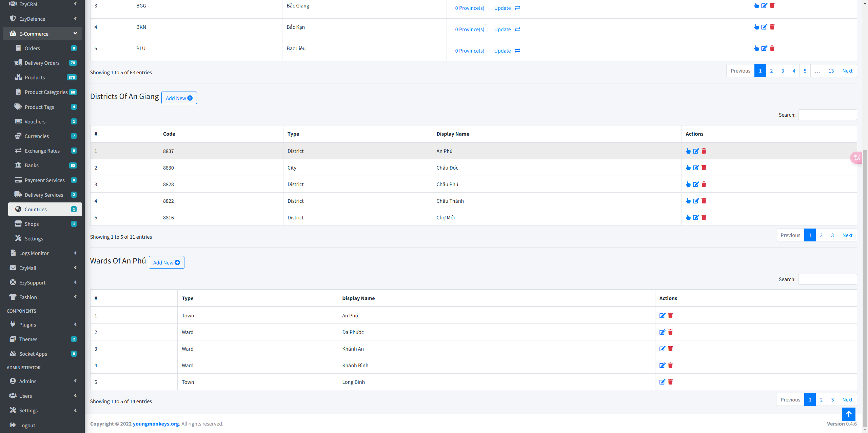The image size is (868, 433).
Task: Focus the Wards search input field
Action: (827, 279)
